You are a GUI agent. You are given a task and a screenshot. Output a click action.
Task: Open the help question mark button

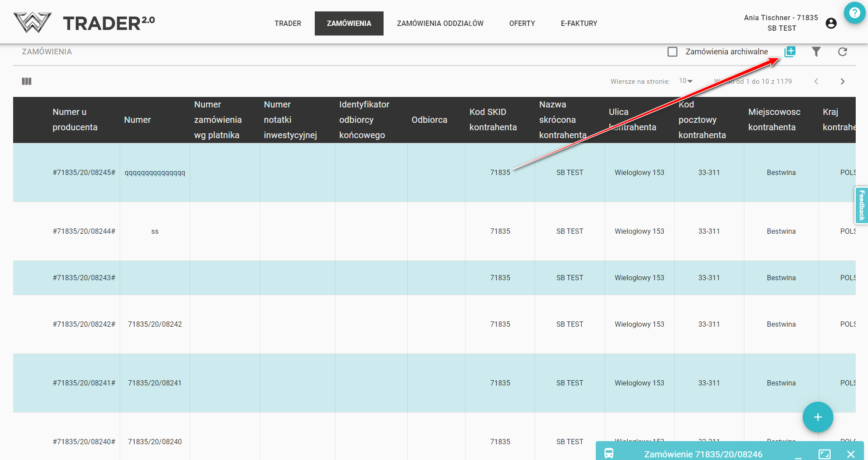click(x=854, y=13)
